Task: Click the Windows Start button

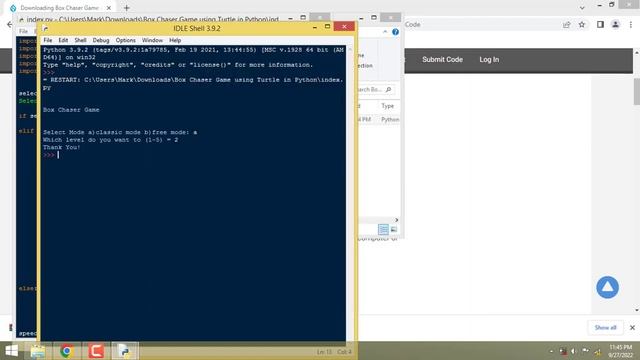Action: click(11, 351)
